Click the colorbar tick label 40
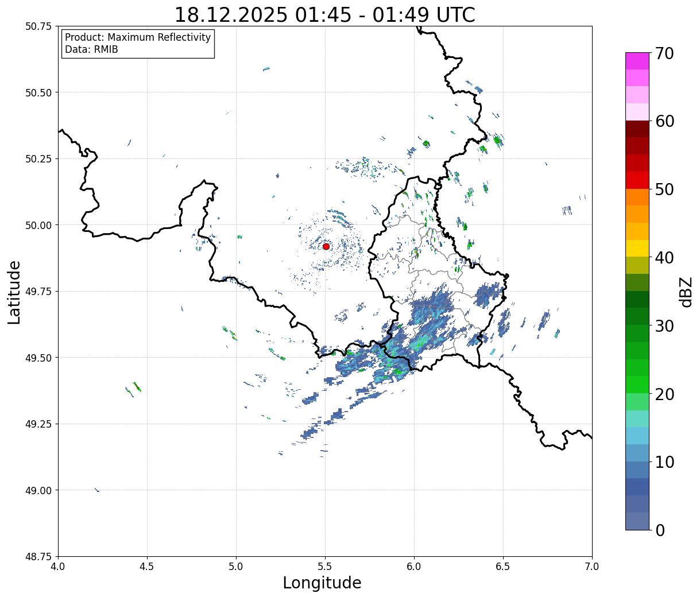The width and height of the screenshot is (700, 597). (664, 257)
